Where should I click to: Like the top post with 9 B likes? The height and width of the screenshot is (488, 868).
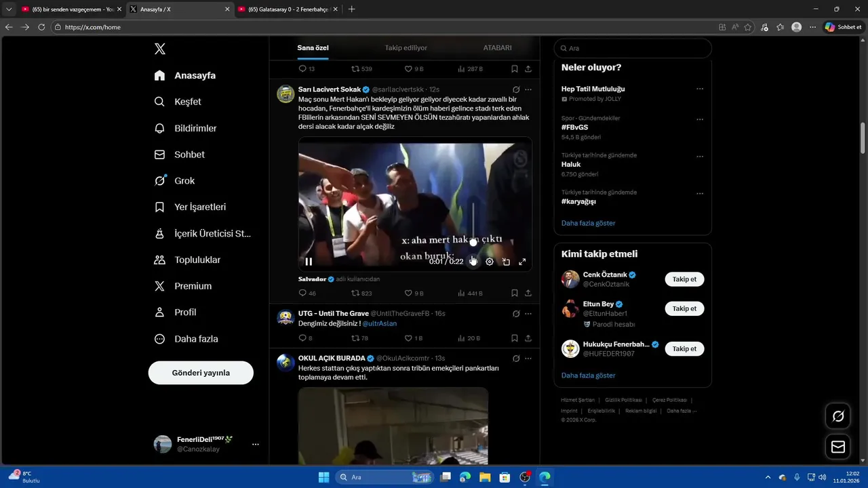tap(414, 69)
